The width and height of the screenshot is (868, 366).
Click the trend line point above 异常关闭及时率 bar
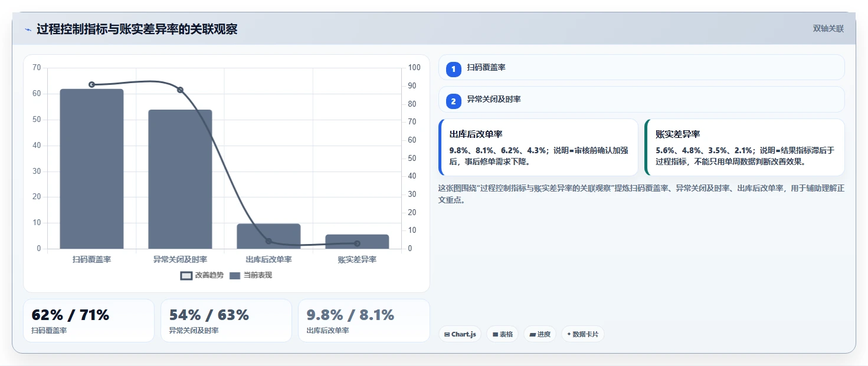180,90
